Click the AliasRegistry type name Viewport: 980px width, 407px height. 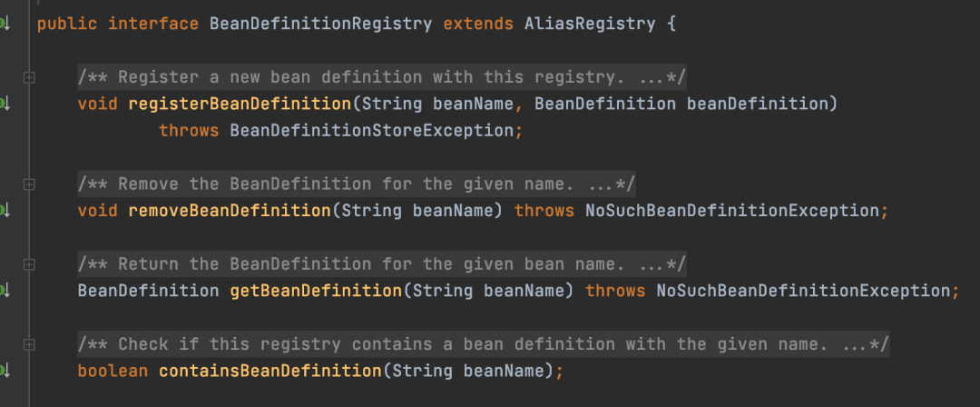(590, 25)
